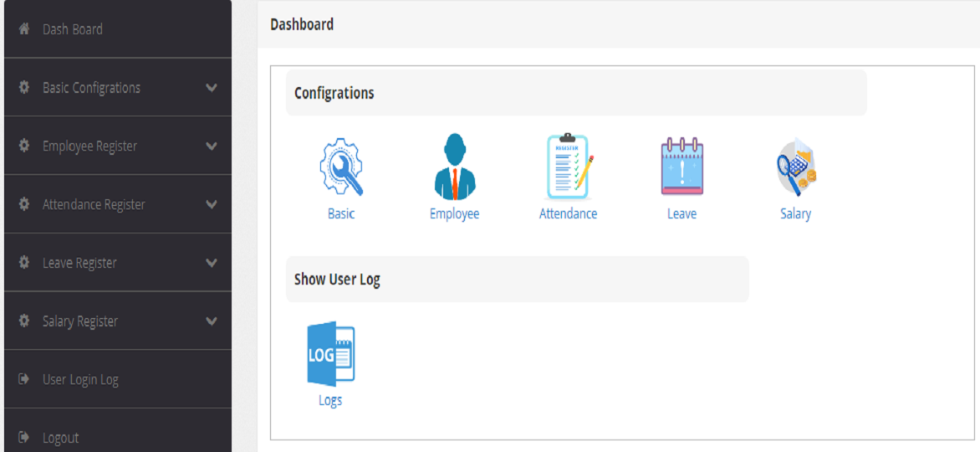Expand the Salary Register chevron
The image size is (980, 452).
pos(212,321)
